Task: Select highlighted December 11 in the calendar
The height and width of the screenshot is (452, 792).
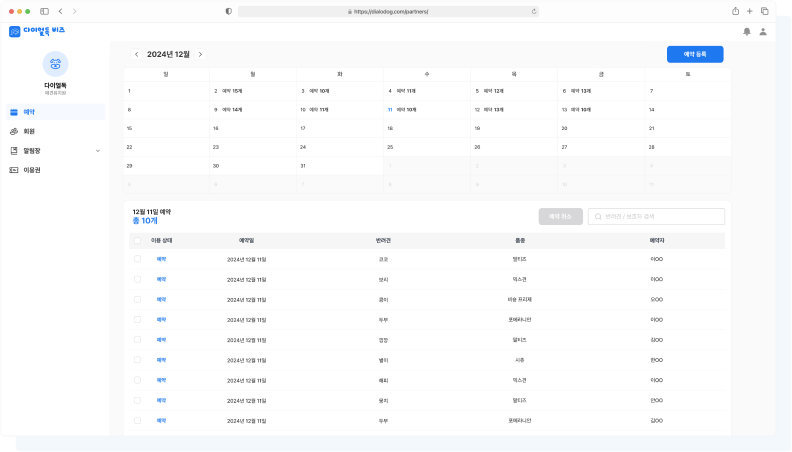Action: (427, 110)
